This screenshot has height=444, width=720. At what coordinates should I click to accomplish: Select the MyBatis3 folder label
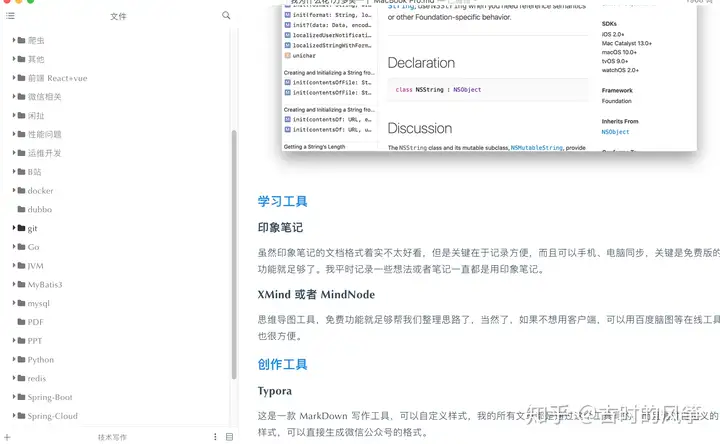click(45, 284)
